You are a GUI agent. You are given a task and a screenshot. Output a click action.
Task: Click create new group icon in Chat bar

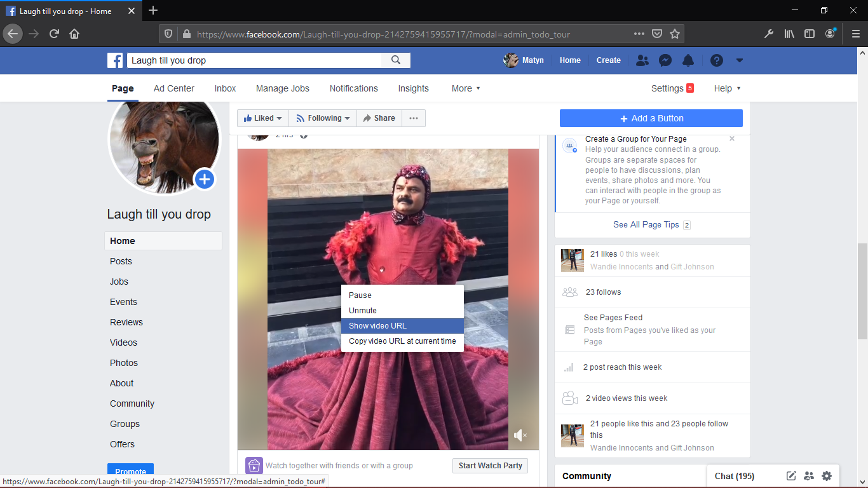(809, 475)
